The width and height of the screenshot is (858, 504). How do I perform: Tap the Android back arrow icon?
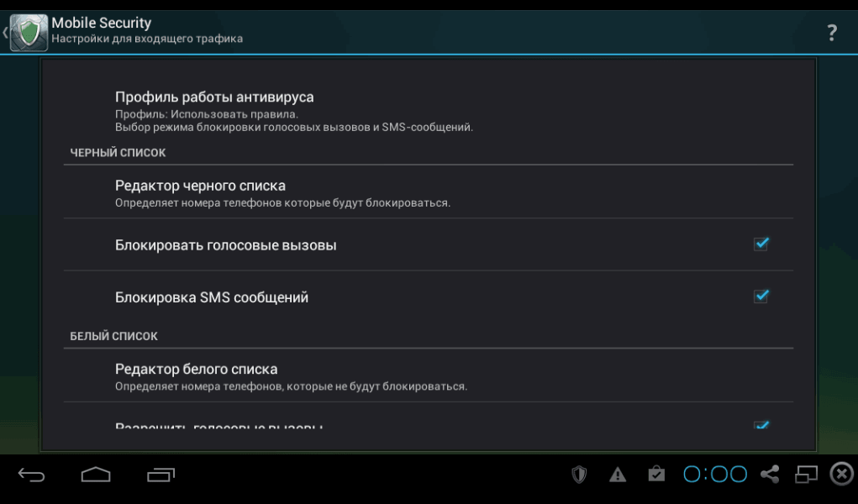31,475
